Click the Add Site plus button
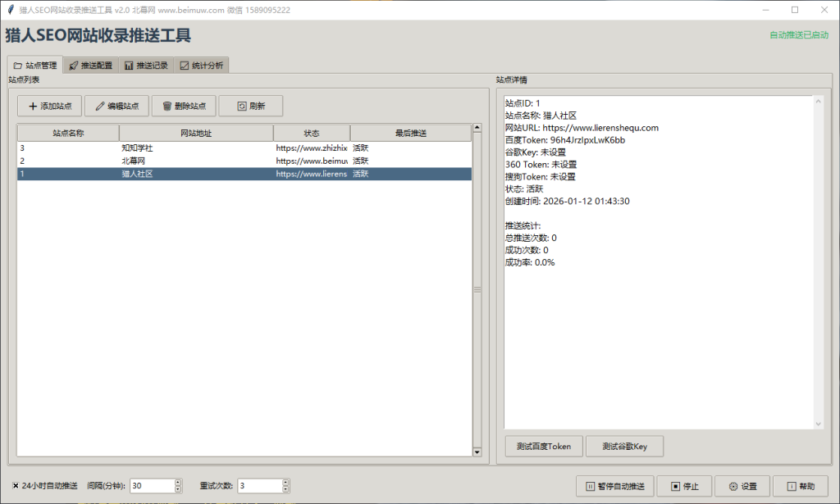 pos(50,106)
